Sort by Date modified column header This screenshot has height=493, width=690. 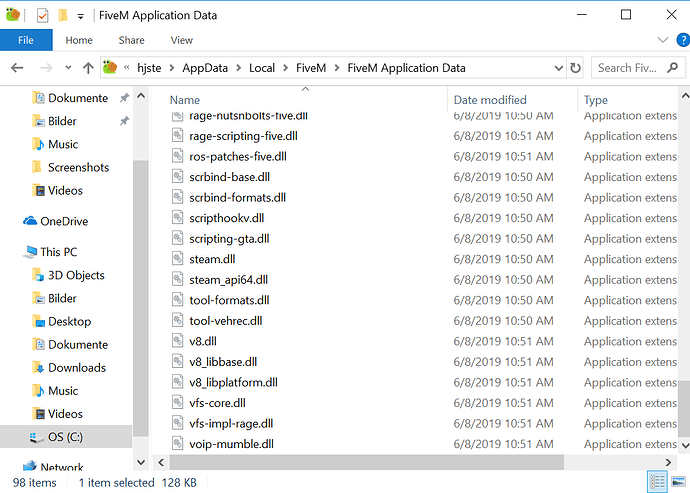(x=490, y=100)
